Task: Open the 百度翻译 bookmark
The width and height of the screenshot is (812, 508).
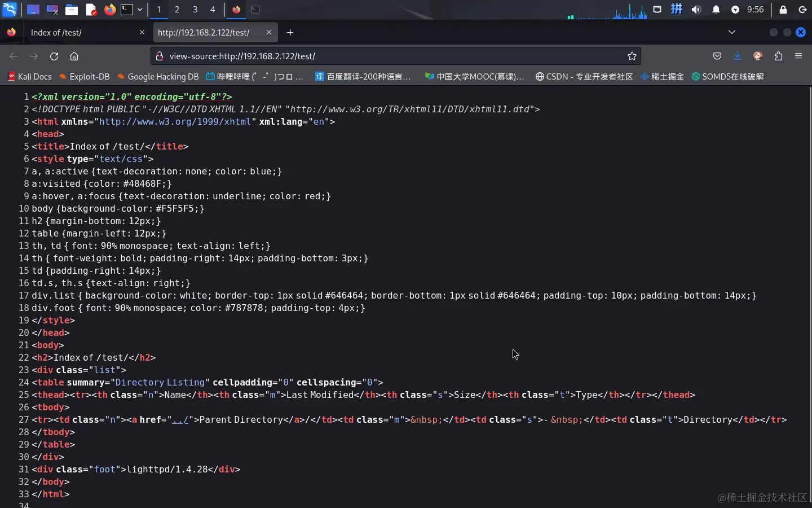Action: point(363,77)
